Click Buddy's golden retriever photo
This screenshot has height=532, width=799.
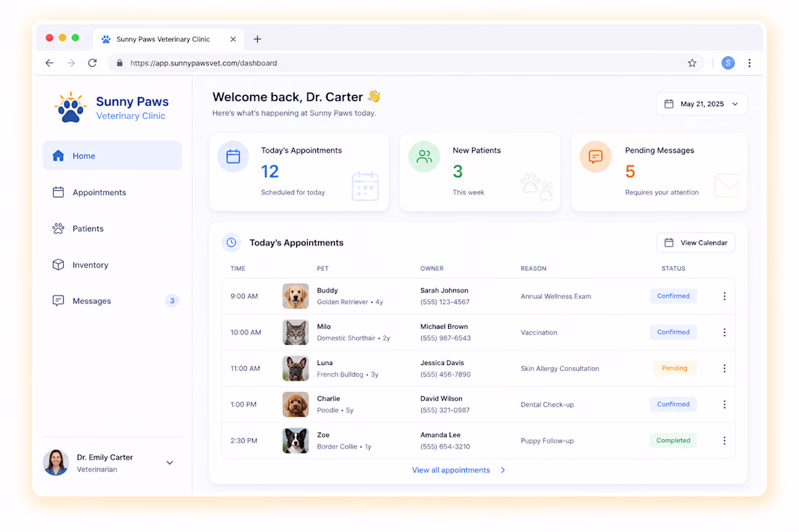(x=296, y=296)
